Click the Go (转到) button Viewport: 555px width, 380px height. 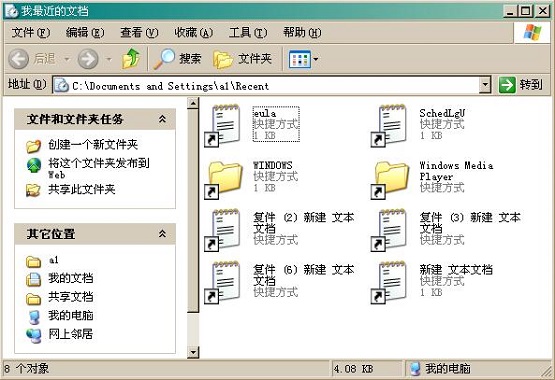pyautogui.click(x=520, y=85)
